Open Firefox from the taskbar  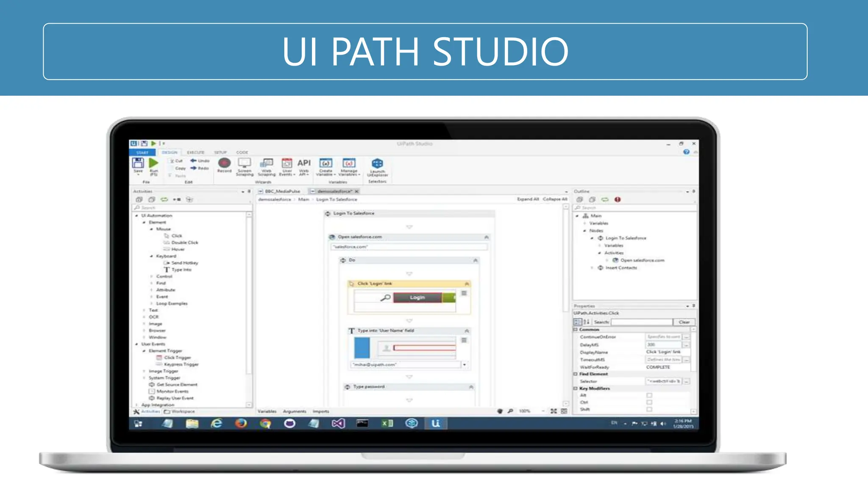[x=241, y=423]
